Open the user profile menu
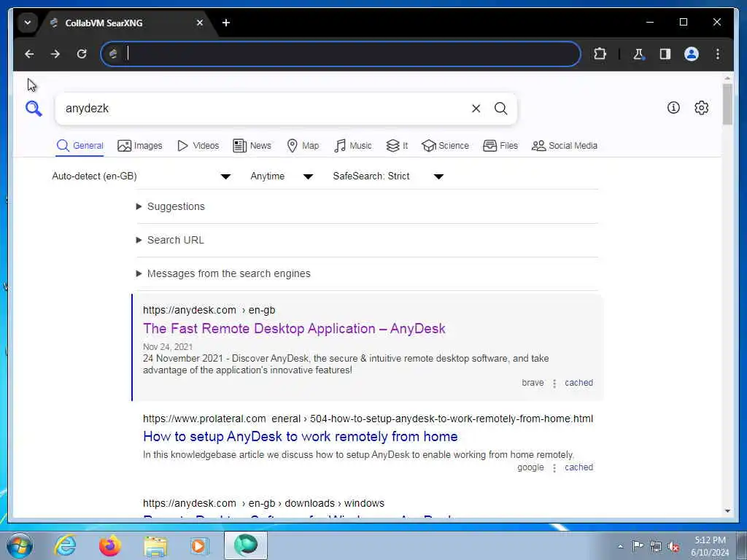The width and height of the screenshot is (747, 560). pos(692,54)
